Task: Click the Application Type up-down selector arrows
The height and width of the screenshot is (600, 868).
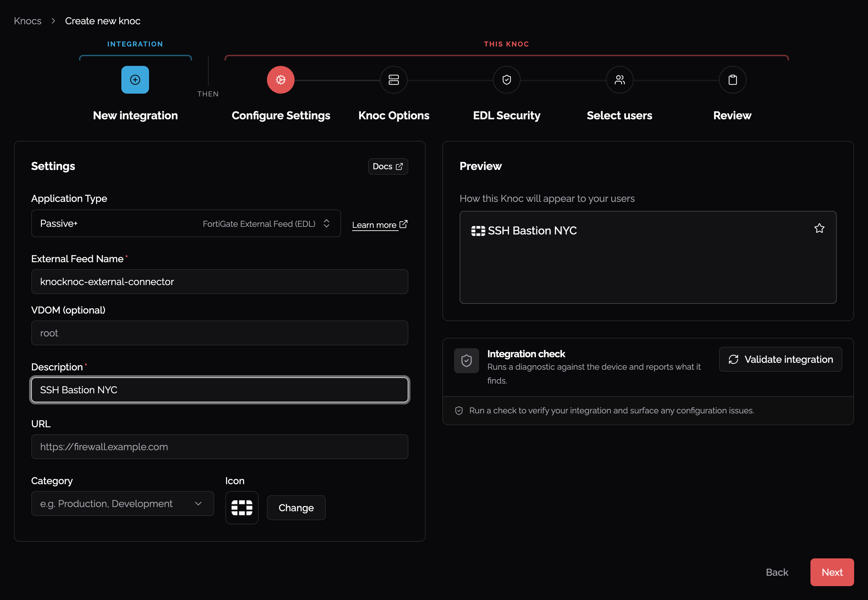Action: pos(326,223)
